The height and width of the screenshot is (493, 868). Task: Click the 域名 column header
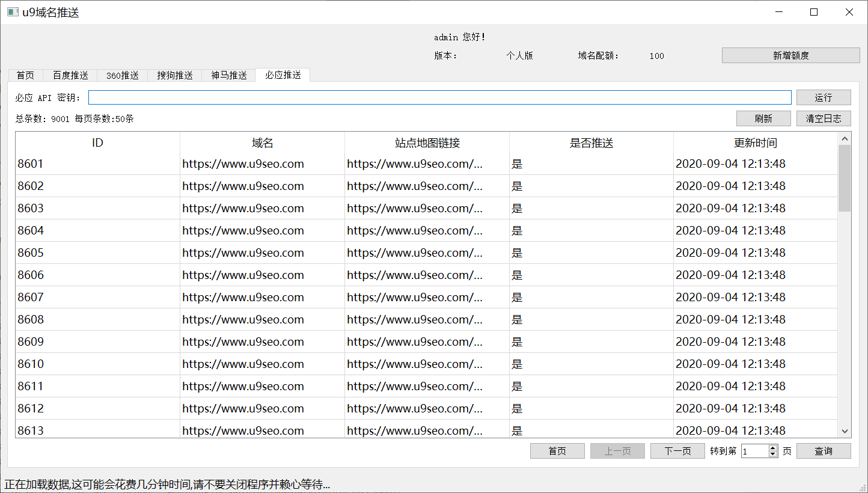(262, 142)
